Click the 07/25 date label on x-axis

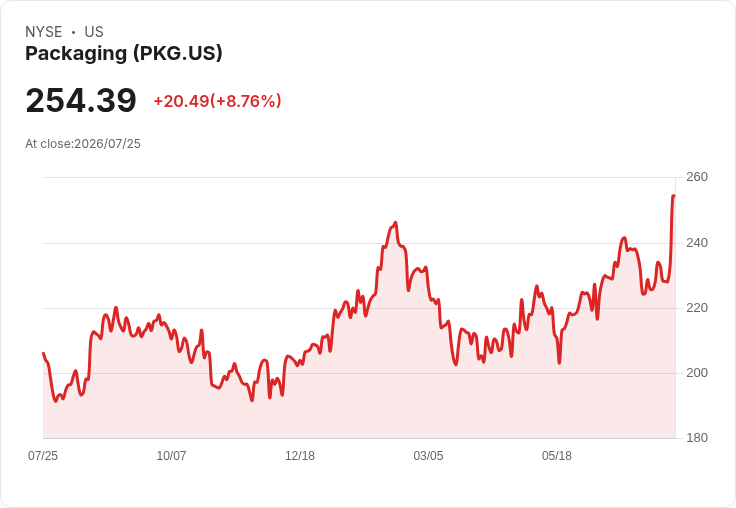(x=43, y=455)
